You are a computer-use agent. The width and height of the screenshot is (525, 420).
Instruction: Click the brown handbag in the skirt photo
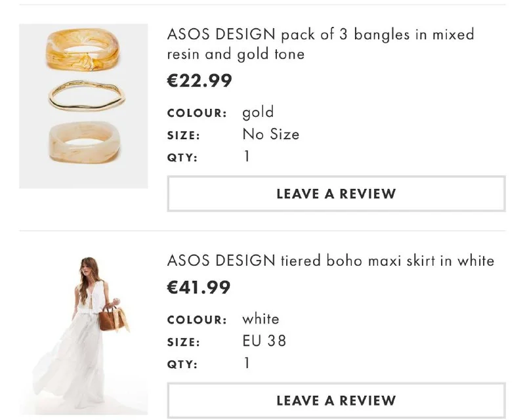click(x=110, y=318)
